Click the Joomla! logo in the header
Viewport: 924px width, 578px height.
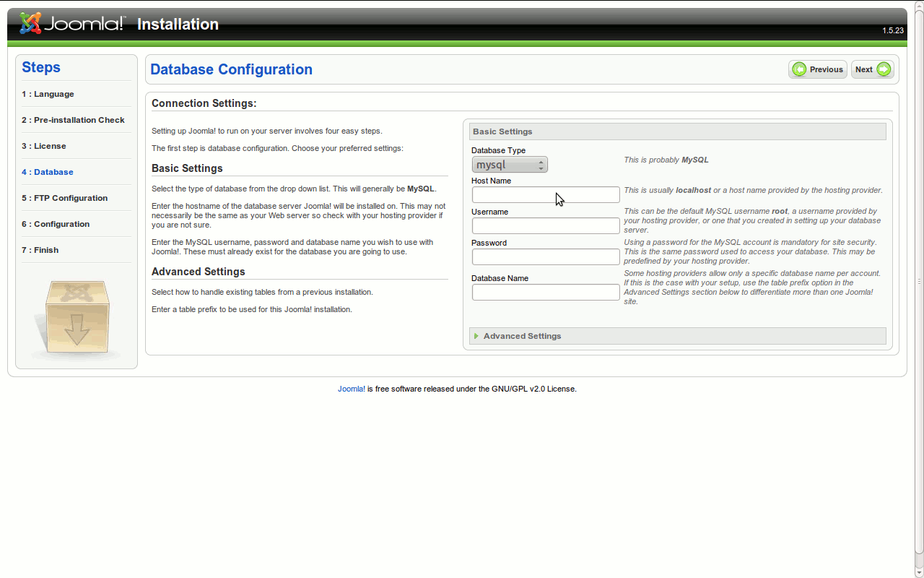click(72, 24)
